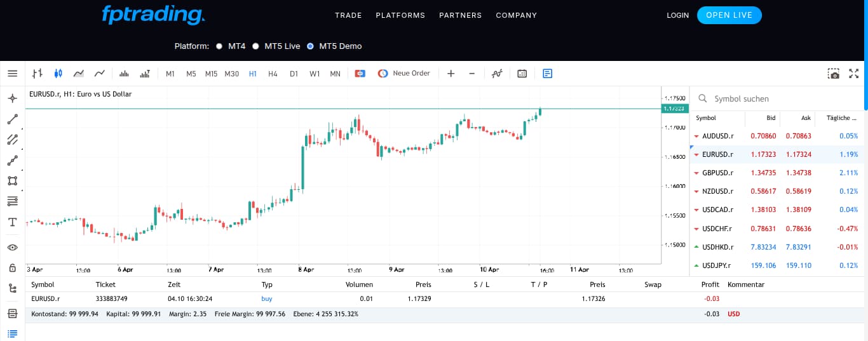
Task: Sort positions by Profit column header
Action: 710,284
